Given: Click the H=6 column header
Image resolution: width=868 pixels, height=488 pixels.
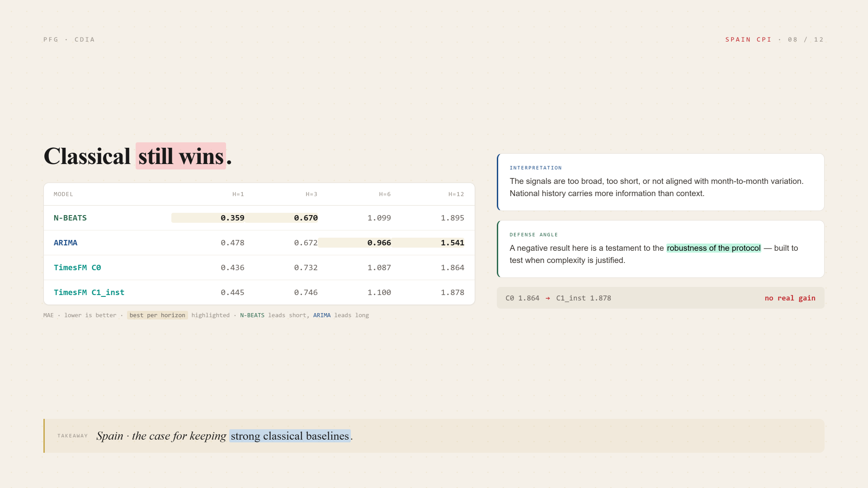Looking at the screenshot, I should pyautogui.click(x=385, y=194).
